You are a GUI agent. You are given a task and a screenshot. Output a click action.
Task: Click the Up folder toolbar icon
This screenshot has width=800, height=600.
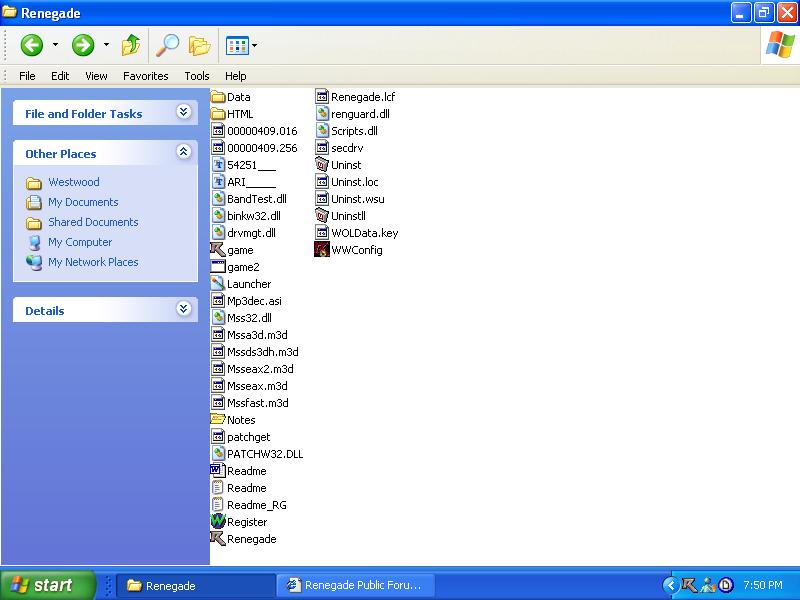(130, 45)
